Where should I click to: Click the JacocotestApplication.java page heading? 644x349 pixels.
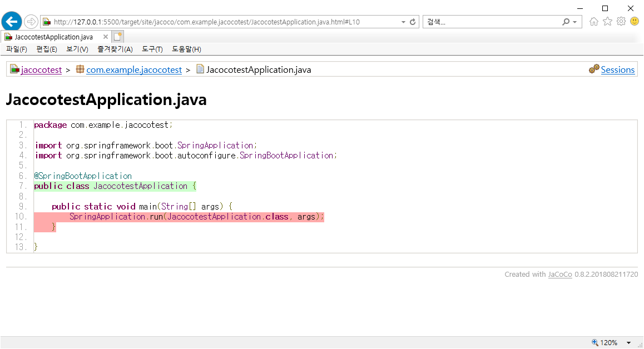pos(106,100)
